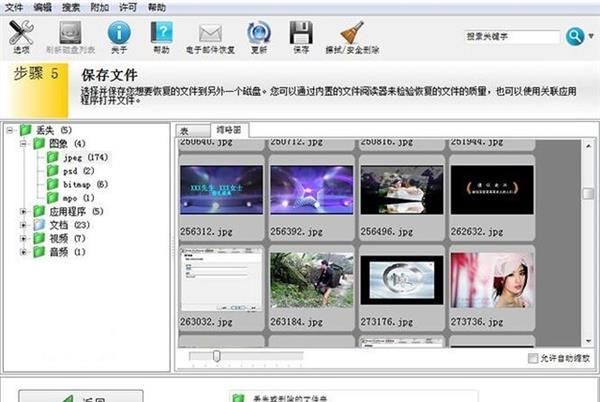Click the 电子邮件恢复 envelope icon
This screenshot has width=600, height=402.
click(x=210, y=33)
